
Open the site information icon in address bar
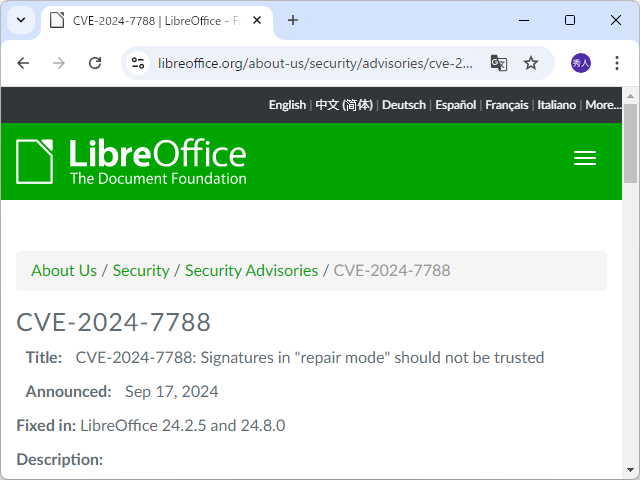139,63
